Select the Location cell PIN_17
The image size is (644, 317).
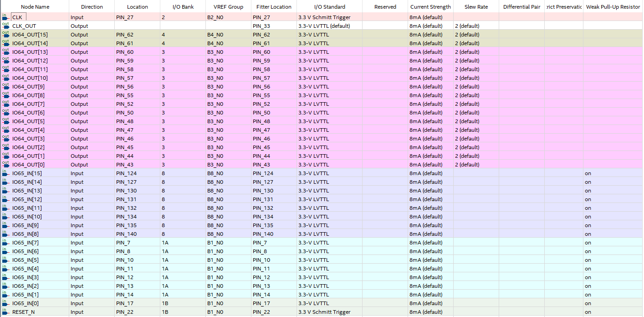(x=138, y=303)
